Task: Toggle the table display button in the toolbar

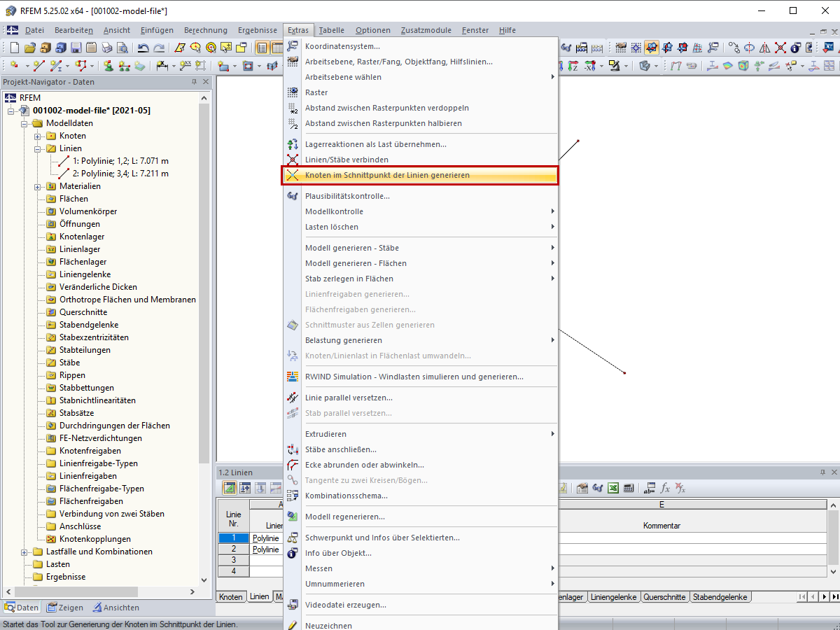Action: (x=277, y=48)
